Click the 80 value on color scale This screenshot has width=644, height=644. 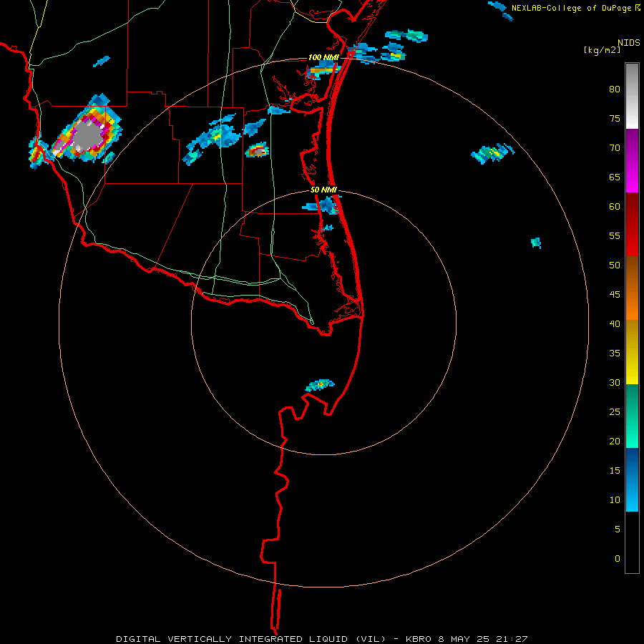coord(615,89)
